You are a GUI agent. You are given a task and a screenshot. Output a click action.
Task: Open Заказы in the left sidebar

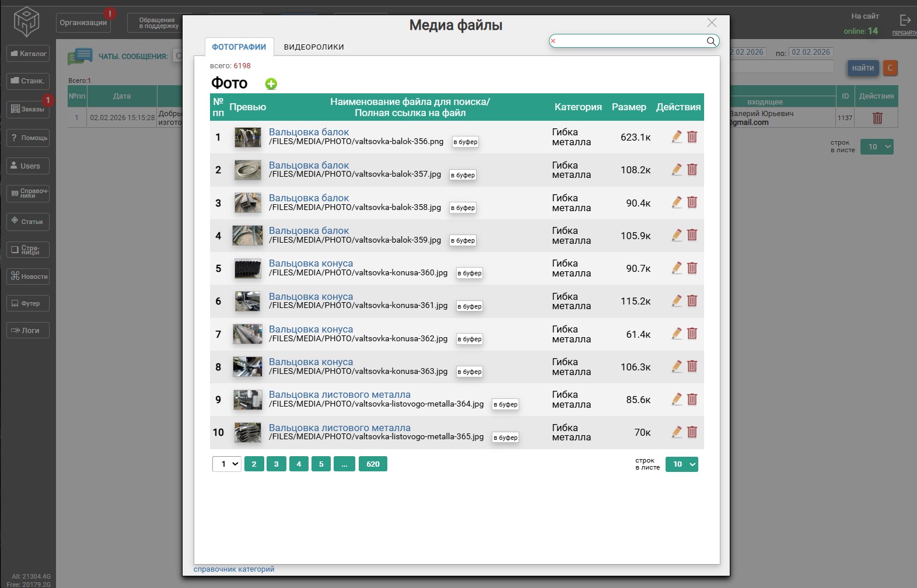tap(28, 109)
